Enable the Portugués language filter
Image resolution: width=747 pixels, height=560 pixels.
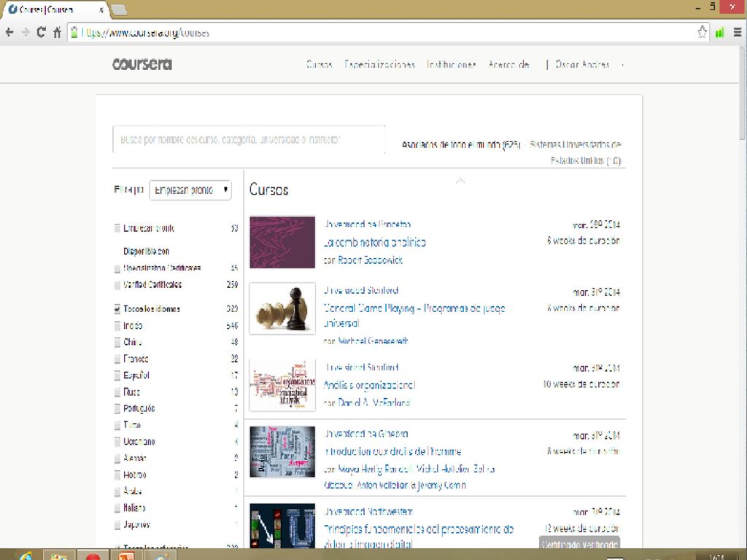(x=117, y=408)
